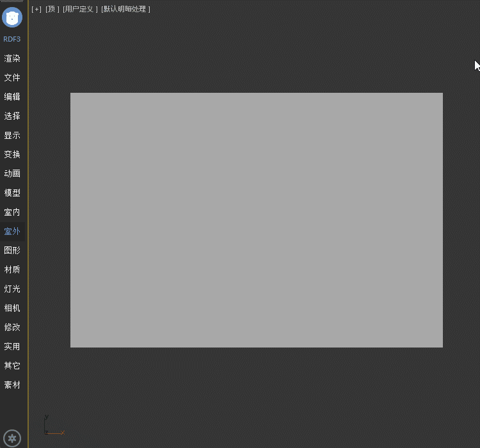
Task: Click the bear logo icon at top
Action: click(12, 17)
